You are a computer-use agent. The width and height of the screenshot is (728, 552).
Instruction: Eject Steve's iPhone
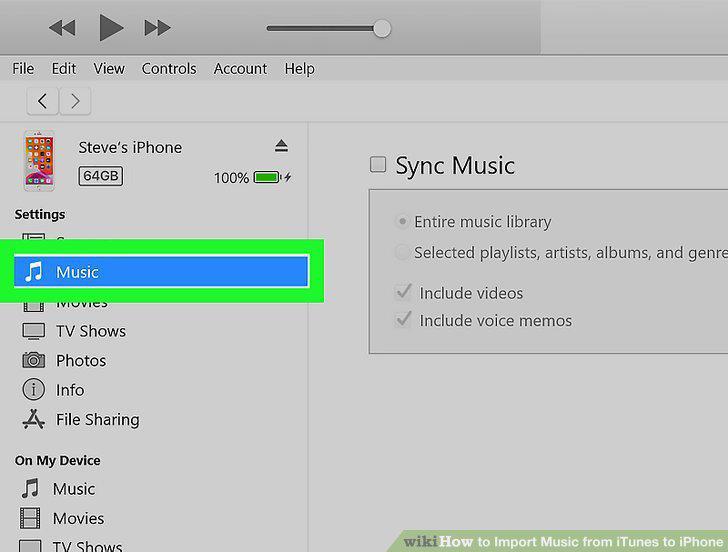coord(281,146)
